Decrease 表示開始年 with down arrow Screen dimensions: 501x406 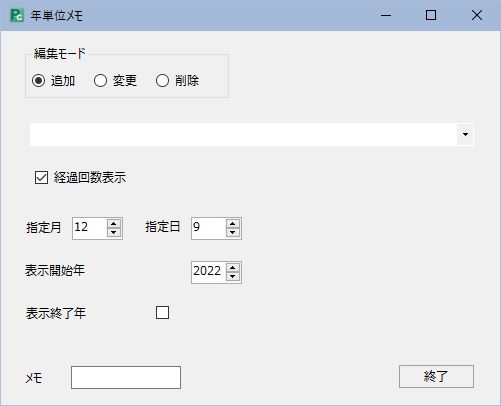point(233,277)
